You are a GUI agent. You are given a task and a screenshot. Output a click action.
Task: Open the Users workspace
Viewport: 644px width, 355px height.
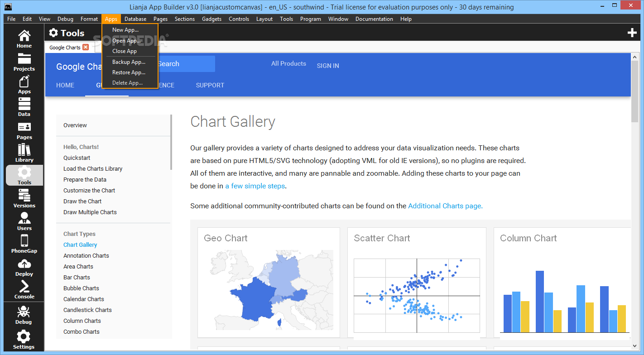click(x=24, y=221)
